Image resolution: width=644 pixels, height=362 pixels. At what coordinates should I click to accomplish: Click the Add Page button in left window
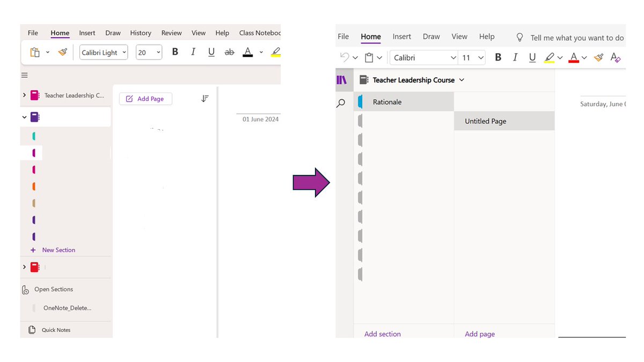(145, 99)
